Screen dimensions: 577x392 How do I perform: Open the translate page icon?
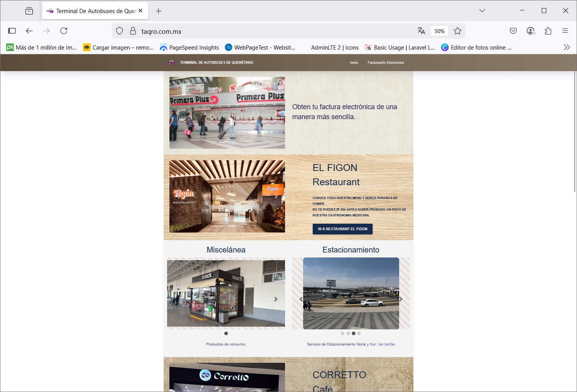point(421,31)
